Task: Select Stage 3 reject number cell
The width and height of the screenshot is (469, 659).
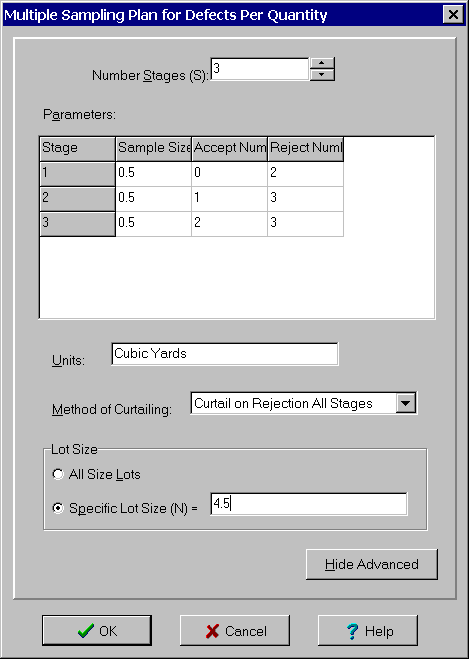Action: tap(306, 224)
